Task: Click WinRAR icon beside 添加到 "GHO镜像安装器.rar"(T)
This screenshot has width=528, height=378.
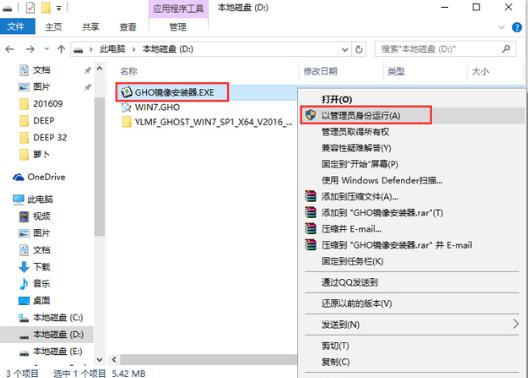Action: (x=310, y=212)
